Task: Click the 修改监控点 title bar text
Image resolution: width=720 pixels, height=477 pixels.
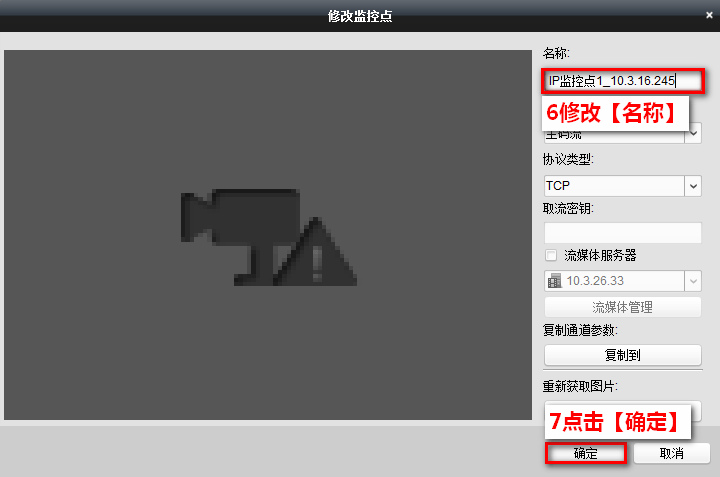Action: pos(360,15)
